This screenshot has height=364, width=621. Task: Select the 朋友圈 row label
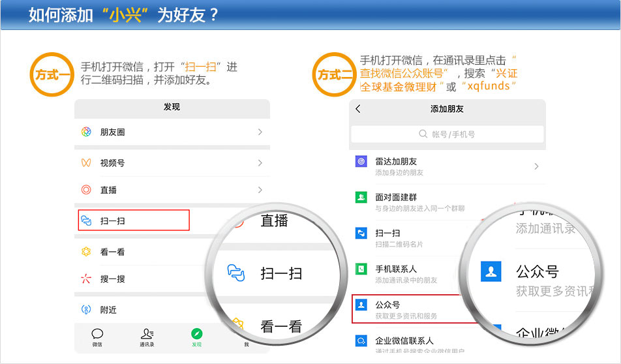[112, 132]
